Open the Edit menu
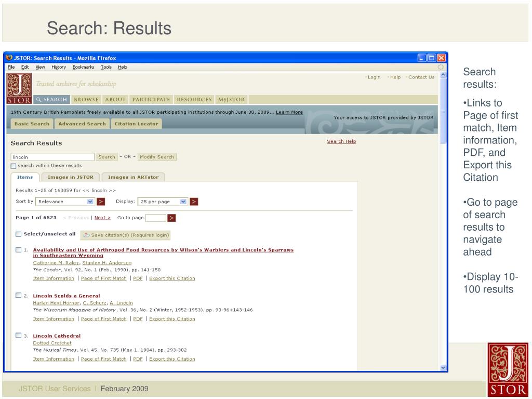The width and height of the screenshot is (532, 399). (25, 67)
